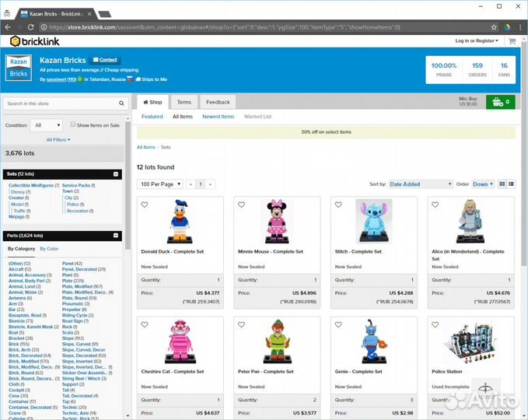Click the Search in this store field
This screenshot has width=528, height=420.
pos(59,103)
